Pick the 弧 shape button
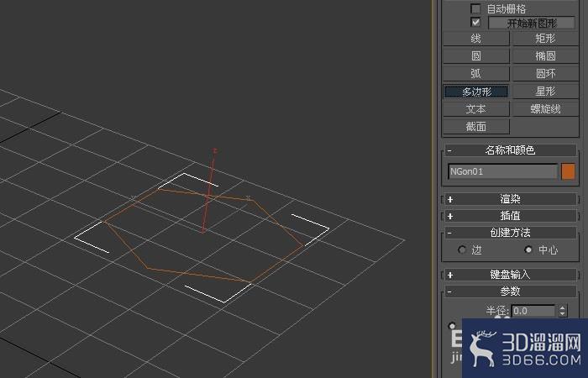588x378 pixels. point(476,74)
